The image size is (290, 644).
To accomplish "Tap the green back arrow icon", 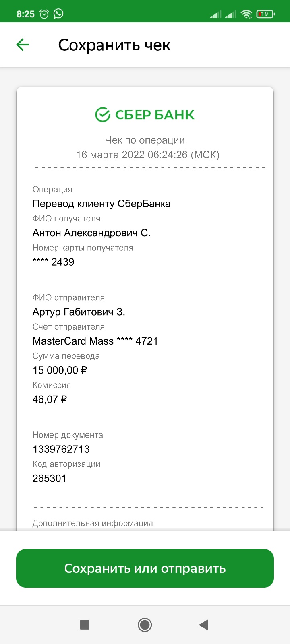I will (23, 45).
